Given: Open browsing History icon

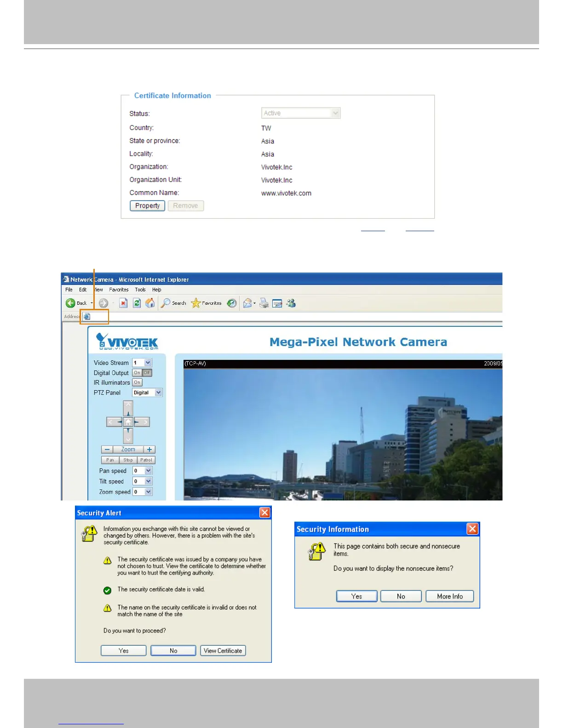Looking at the screenshot, I should [232, 303].
